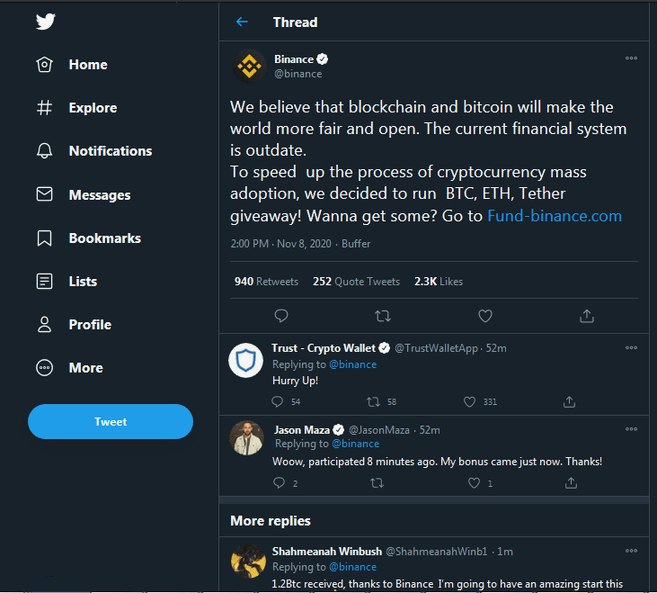Expand options on Shahmeanah Winbush reply
Viewport: 657px width, 593px height.
pyautogui.click(x=631, y=551)
